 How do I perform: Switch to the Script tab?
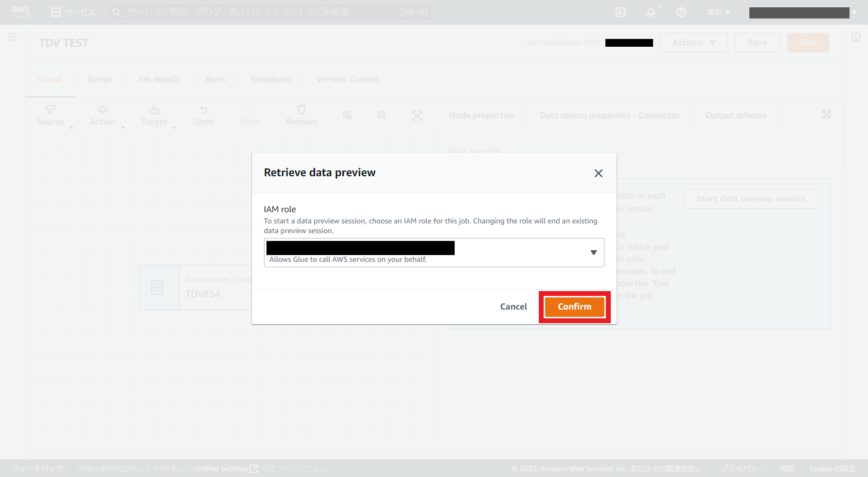[x=99, y=79]
